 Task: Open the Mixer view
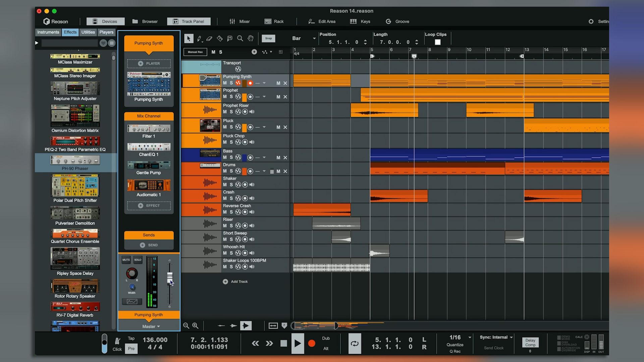[x=244, y=21]
